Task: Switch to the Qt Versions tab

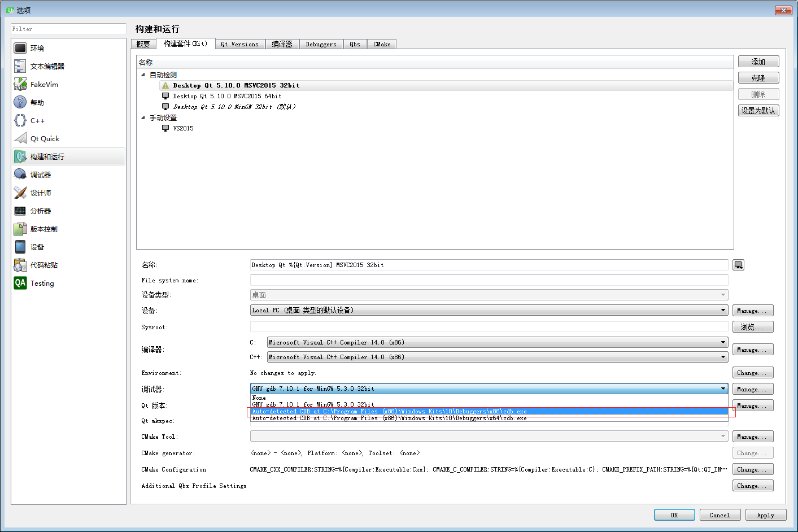Action: (x=239, y=43)
